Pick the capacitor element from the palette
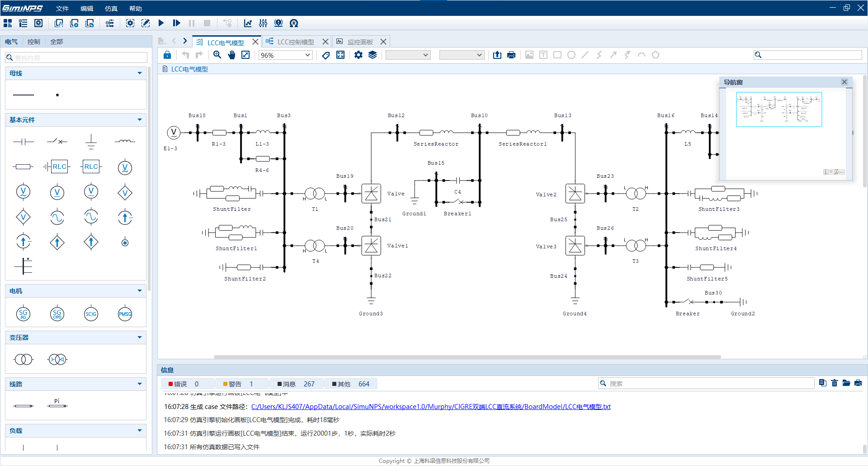 point(24,142)
